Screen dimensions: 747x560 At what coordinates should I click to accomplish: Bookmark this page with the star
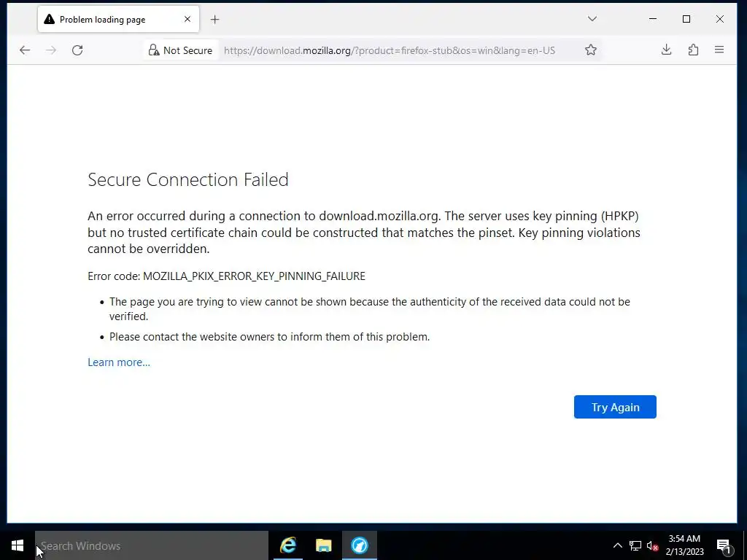591,50
